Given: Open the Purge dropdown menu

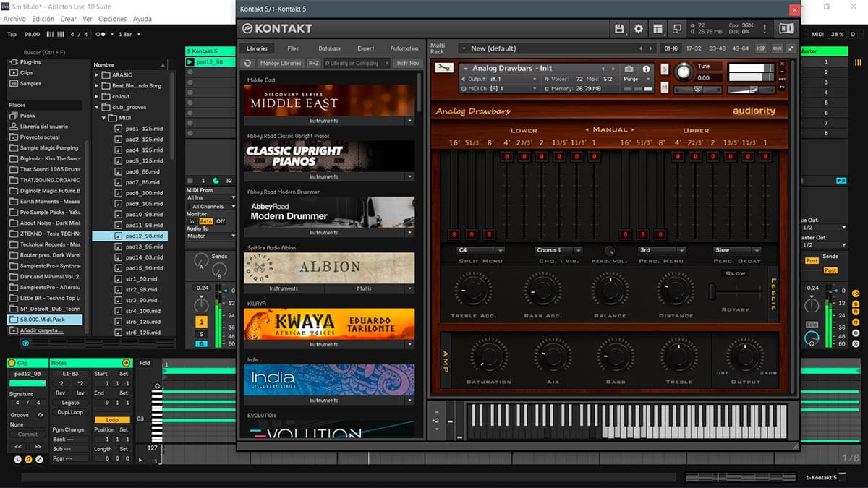Looking at the screenshot, I should point(637,79).
